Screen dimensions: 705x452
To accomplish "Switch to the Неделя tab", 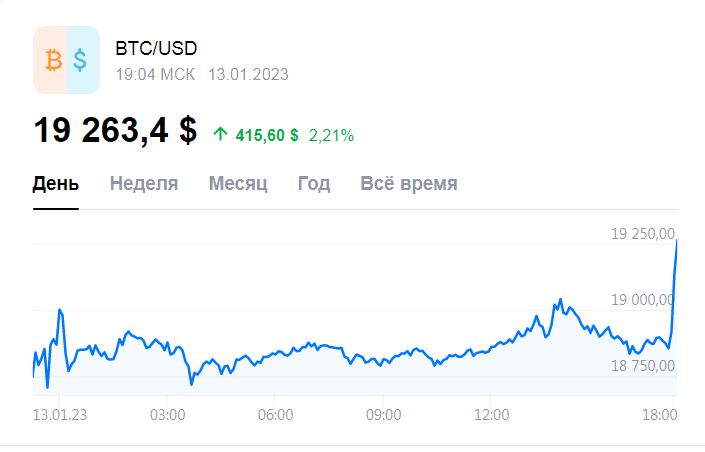I will pyautogui.click(x=144, y=183).
